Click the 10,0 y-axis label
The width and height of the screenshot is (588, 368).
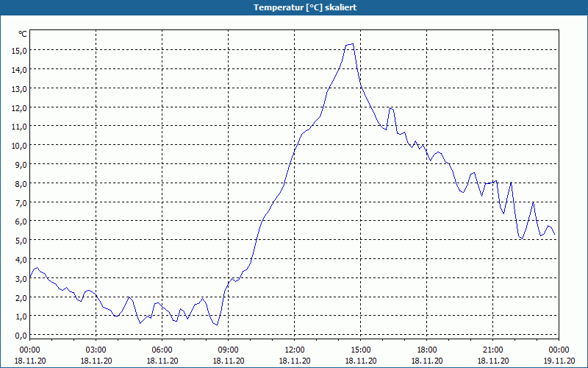[x=19, y=145]
